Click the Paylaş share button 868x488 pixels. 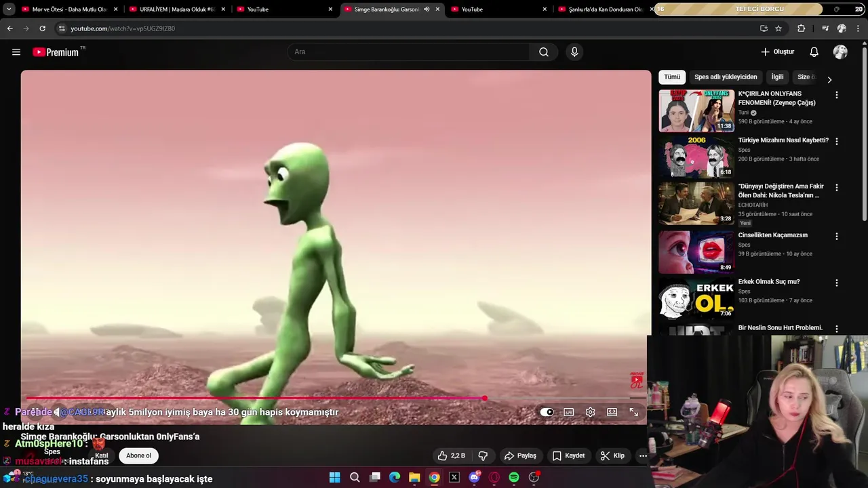pos(520,455)
